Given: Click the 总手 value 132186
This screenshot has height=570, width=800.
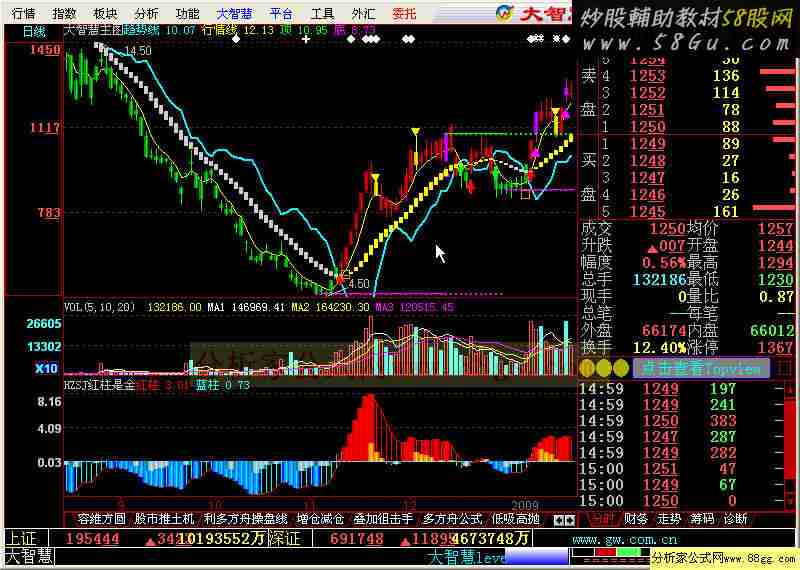Looking at the screenshot, I should click(x=659, y=280).
